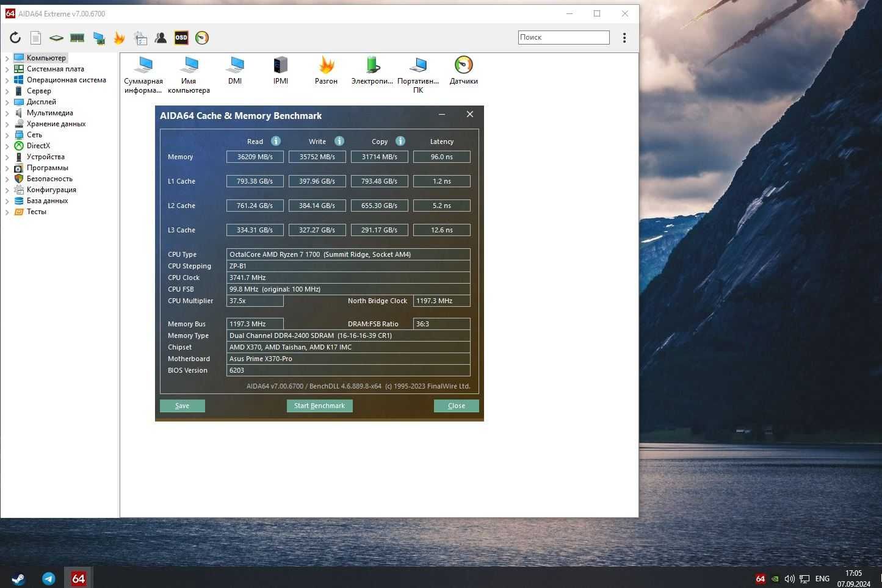The height and width of the screenshot is (588, 882).
Task: Expand the Сервер tree node
Action: click(x=7, y=91)
